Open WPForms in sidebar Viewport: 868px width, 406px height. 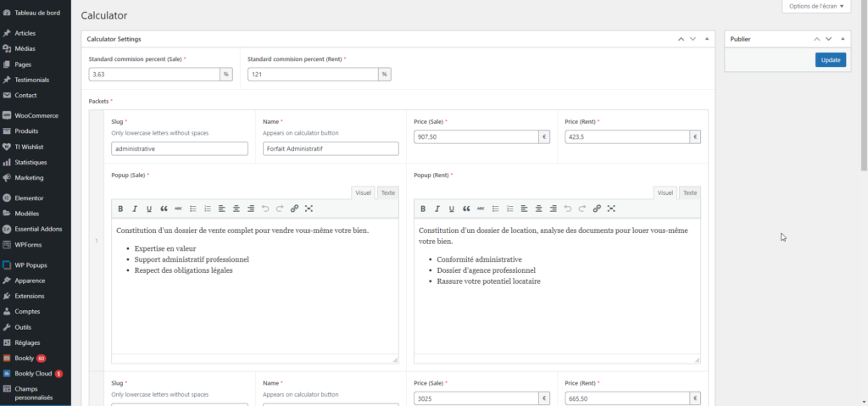tap(36, 244)
